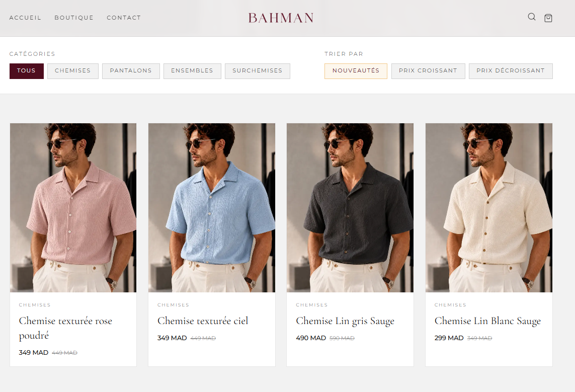Click the struck-through 590 MAD price
The image size is (575, 392).
coord(342,338)
